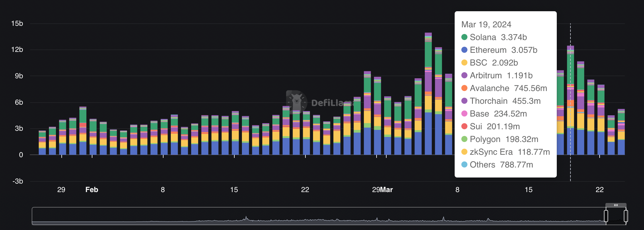Grab the left handle of range slider
Viewport: 644px width, 230px height.
pos(606,216)
